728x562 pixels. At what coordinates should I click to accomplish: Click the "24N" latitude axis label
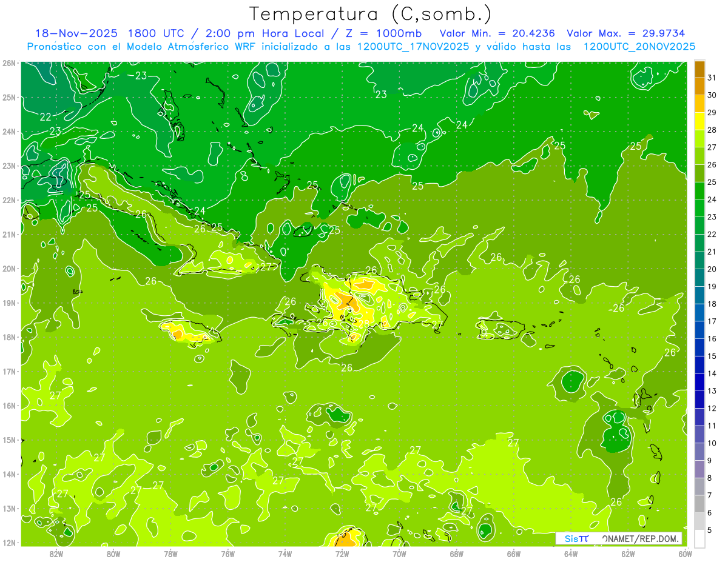coord(8,132)
